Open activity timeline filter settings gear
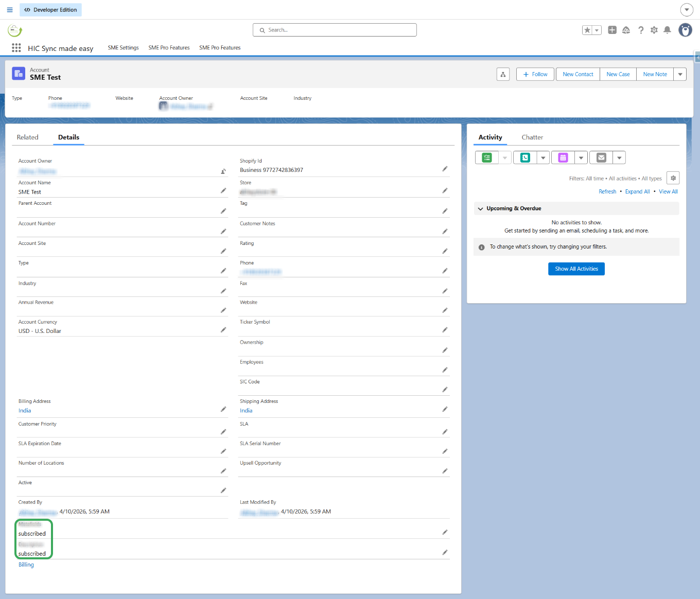Screen dimensions: 700x599 pyautogui.click(x=673, y=178)
